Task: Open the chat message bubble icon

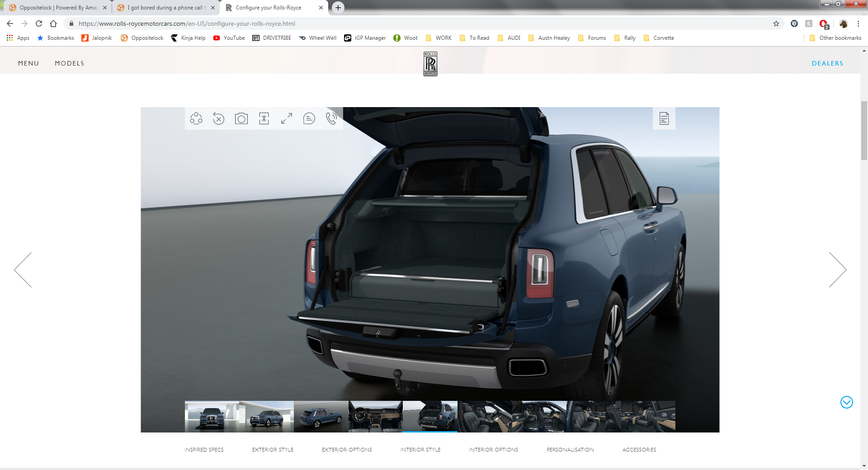Action: tap(309, 118)
